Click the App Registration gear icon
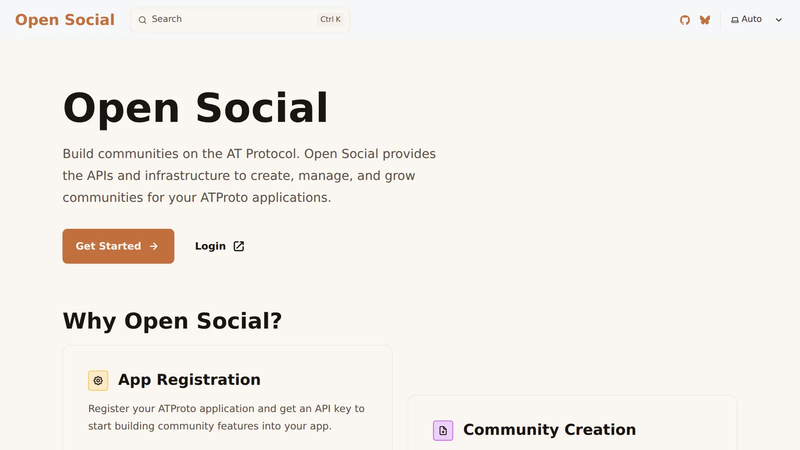The height and width of the screenshot is (450, 800). pyautogui.click(x=98, y=381)
